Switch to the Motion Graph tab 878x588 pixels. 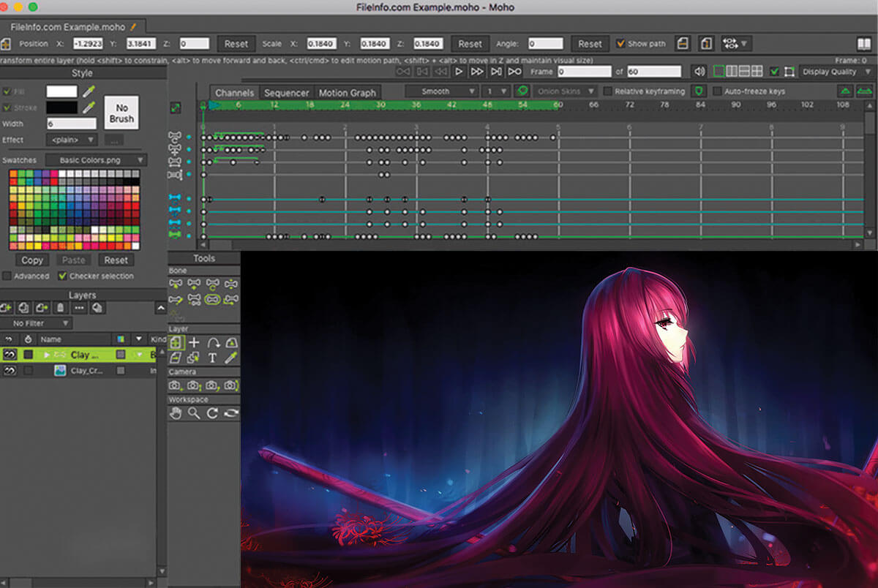pyautogui.click(x=348, y=92)
